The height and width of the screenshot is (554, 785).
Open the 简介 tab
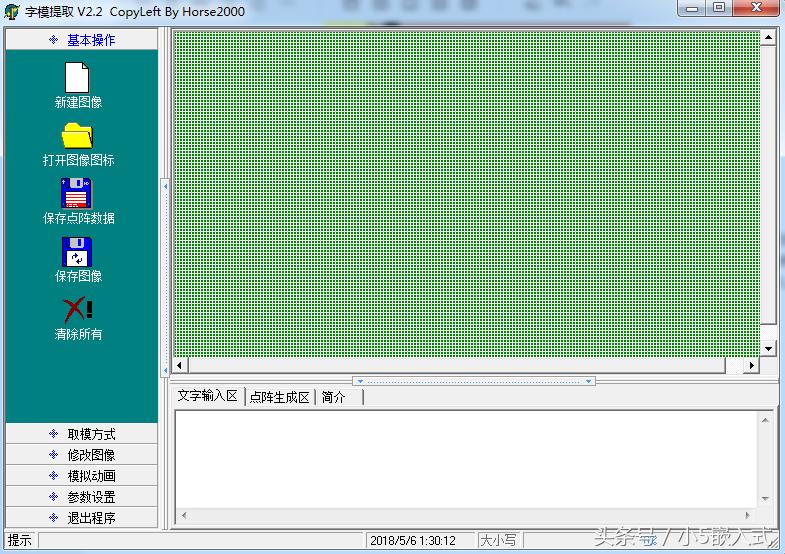[x=334, y=397]
